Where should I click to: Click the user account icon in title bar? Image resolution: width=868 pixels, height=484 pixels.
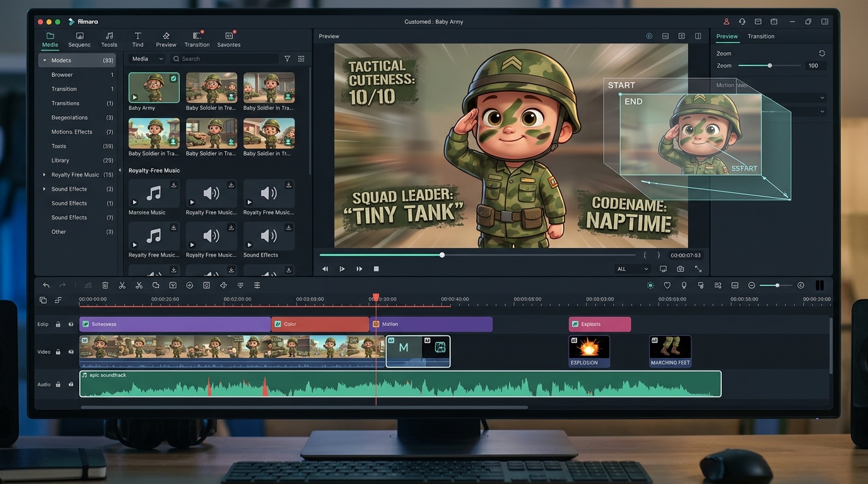point(726,21)
